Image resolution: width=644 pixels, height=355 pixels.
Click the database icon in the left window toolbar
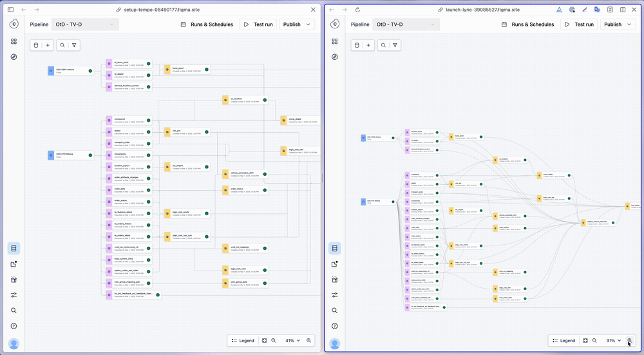pyautogui.click(x=36, y=45)
